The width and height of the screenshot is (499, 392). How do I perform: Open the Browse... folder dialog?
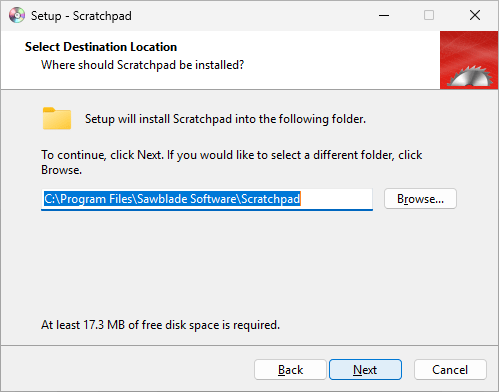420,199
